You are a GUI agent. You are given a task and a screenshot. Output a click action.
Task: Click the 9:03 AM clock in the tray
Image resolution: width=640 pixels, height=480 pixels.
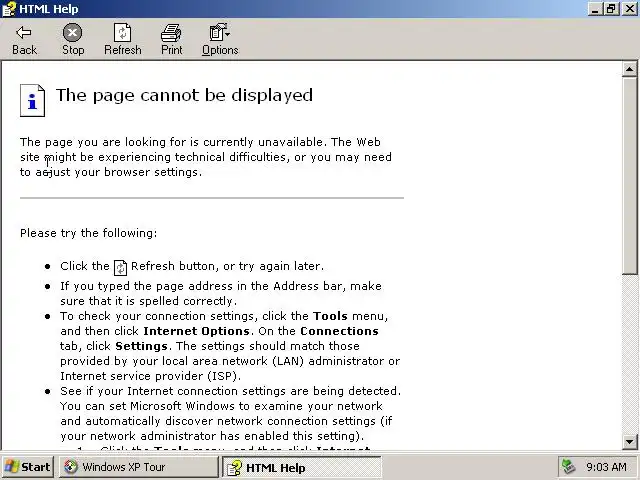click(x=606, y=467)
